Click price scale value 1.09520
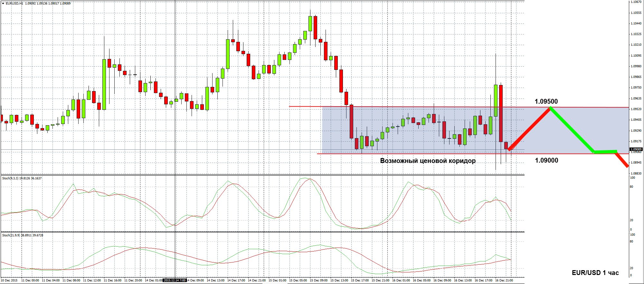Viewport: 644px width, 284px height. coord(636,109)
